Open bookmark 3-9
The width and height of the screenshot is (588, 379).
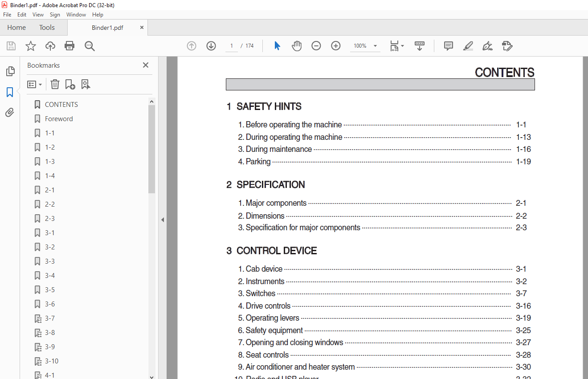[50, 347]
